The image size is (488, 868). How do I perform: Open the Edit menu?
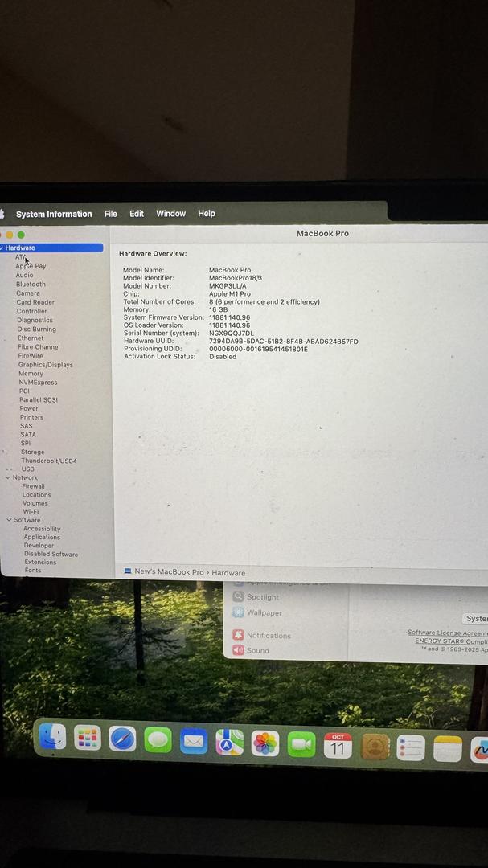[137, 214]
